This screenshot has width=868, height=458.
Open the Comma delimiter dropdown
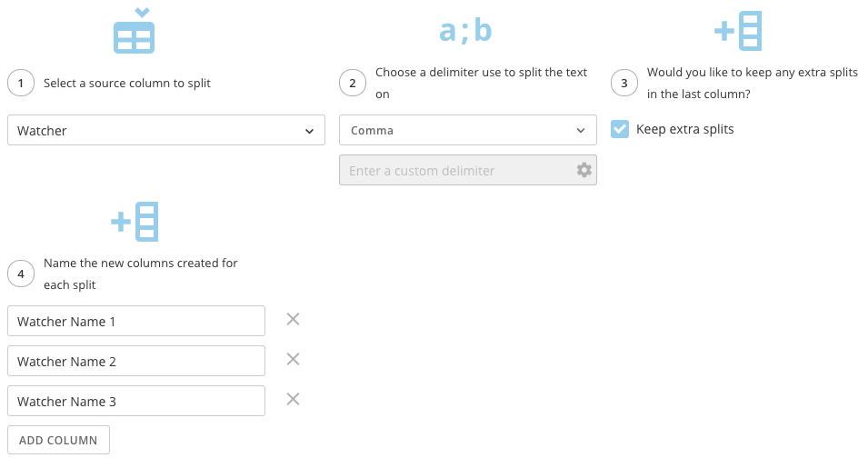coord(468,130)
